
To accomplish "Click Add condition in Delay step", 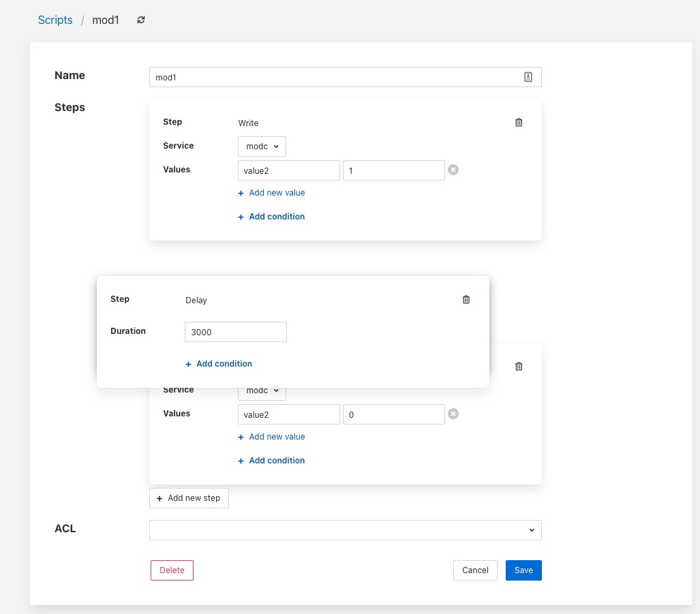I will [x=219, y=364].
